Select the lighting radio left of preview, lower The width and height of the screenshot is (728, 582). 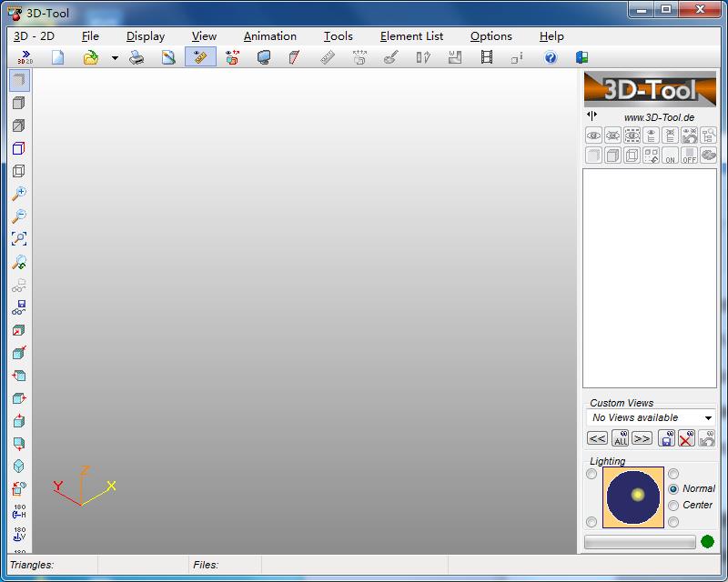point(591,522)
